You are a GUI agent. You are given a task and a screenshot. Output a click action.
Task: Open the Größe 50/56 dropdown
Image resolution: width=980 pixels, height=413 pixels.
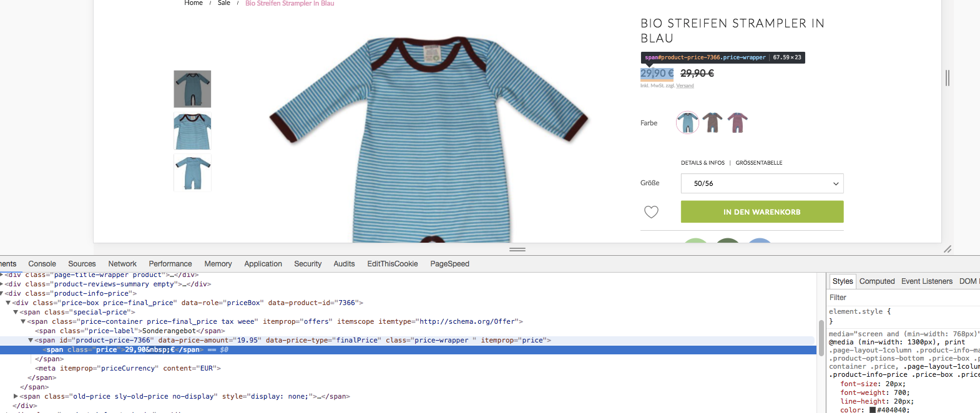[x=762, y=183]
